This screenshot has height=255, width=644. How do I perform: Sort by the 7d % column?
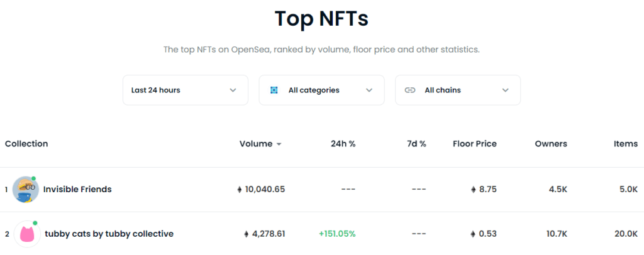click(415, 144)
